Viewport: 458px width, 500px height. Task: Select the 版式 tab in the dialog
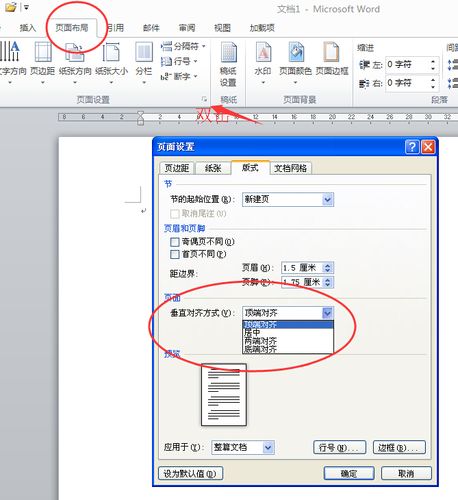coord(250,167)
